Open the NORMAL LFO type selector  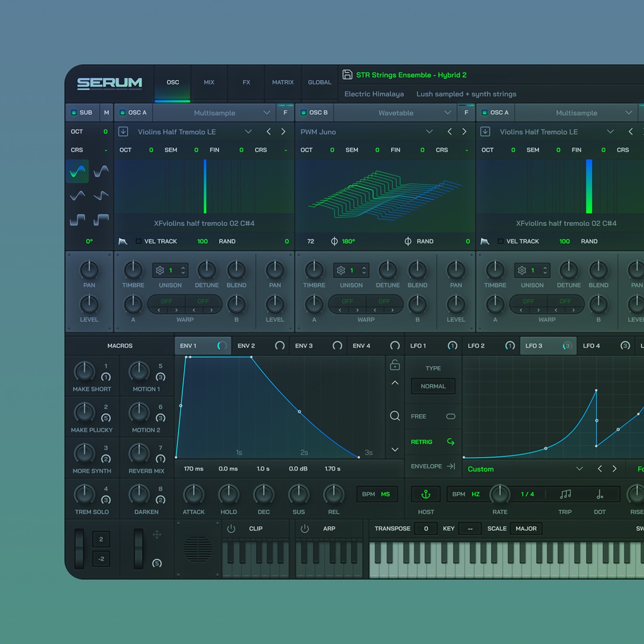tap(433, 386)
